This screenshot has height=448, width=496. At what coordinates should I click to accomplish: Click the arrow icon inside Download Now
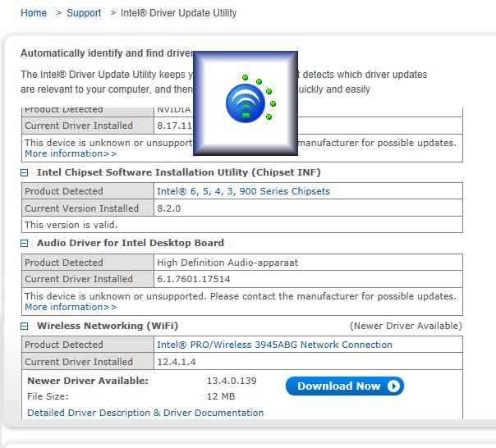[x=393, y=386]
